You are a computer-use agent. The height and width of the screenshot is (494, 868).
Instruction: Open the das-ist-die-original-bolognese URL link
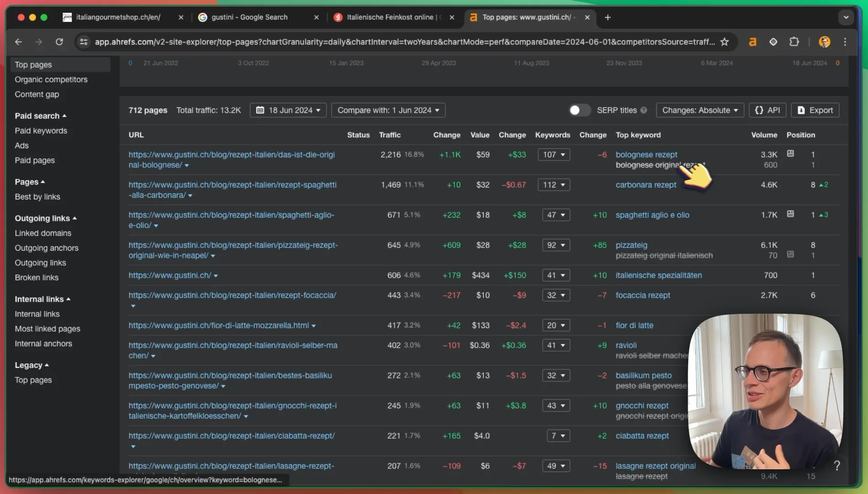point(231,160)
